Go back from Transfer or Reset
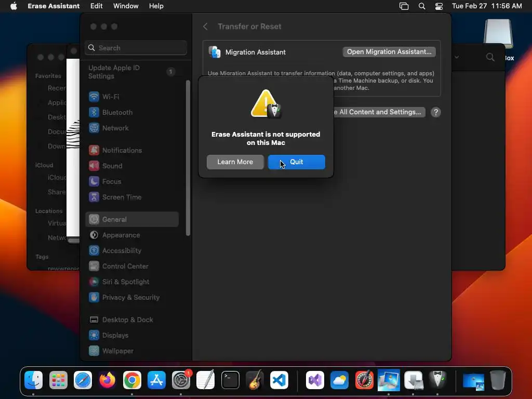This screenshot has width=532, height=399. point(205,26)
